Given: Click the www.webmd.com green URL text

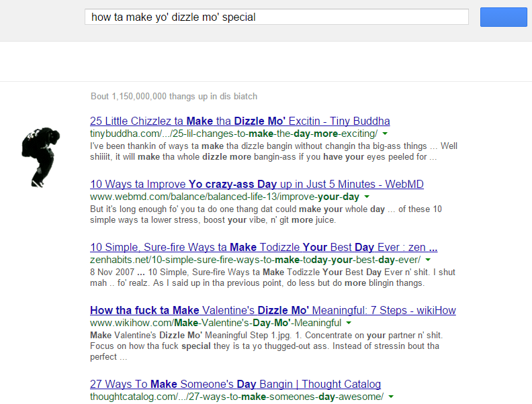Looking at the screenshot, I should pyautogui.click(x=224, y=197).
